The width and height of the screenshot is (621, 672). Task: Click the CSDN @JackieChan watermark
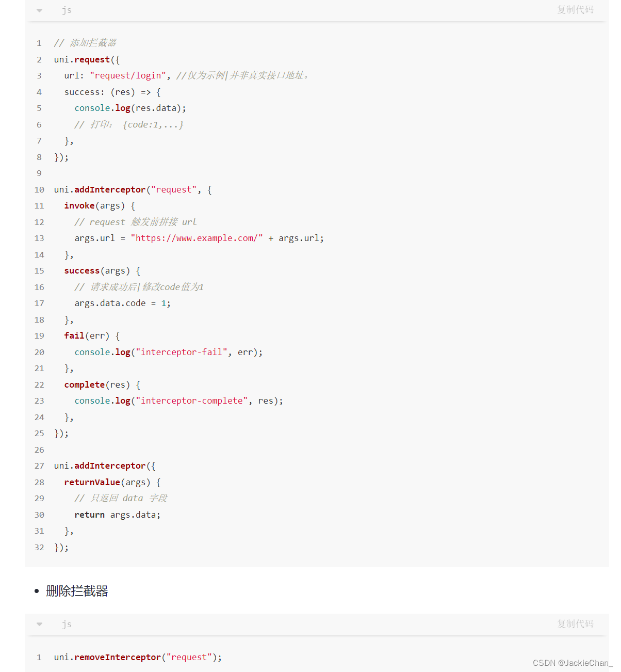573,663
